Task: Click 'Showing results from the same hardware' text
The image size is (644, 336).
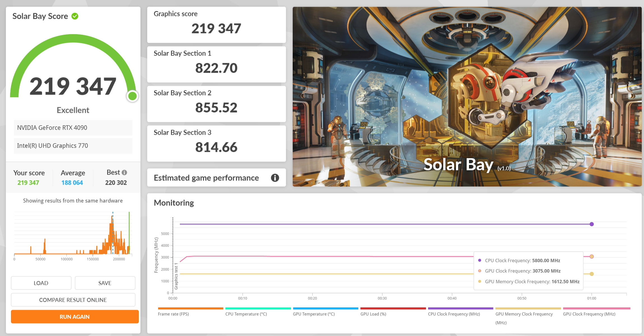Action: (73, 201)
